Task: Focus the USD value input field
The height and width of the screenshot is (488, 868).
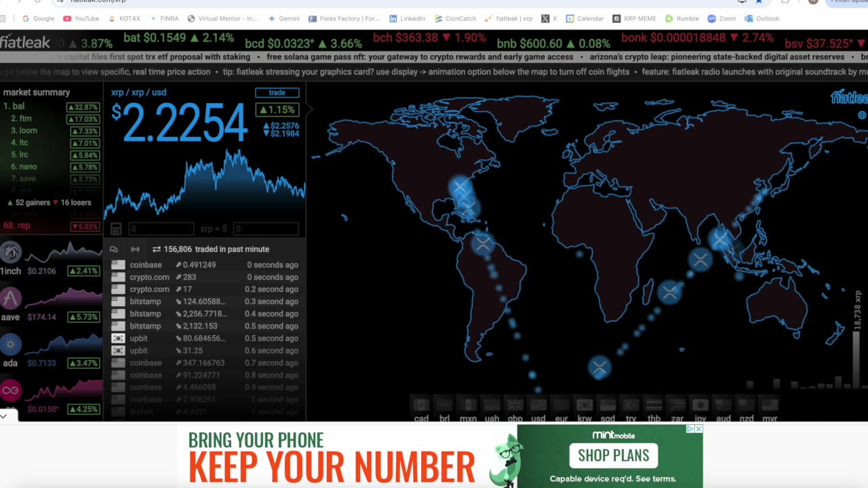Action: point(265,229)
